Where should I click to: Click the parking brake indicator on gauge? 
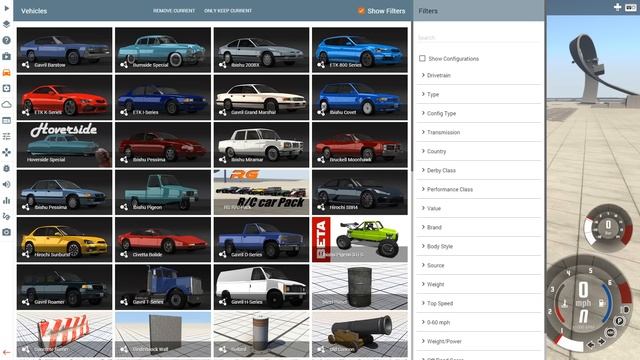click(619, 321)
